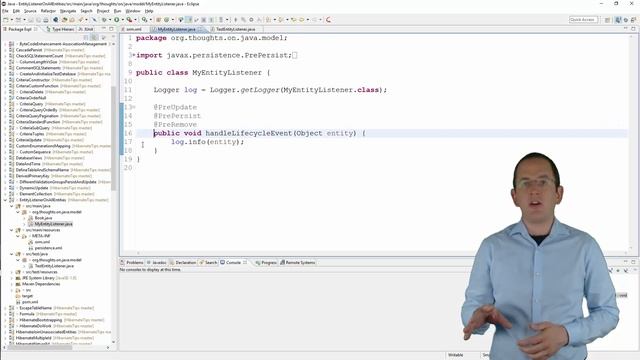Open the Progress view tab
The height and width of the screenshot is (360, 640).
(266, 262)
